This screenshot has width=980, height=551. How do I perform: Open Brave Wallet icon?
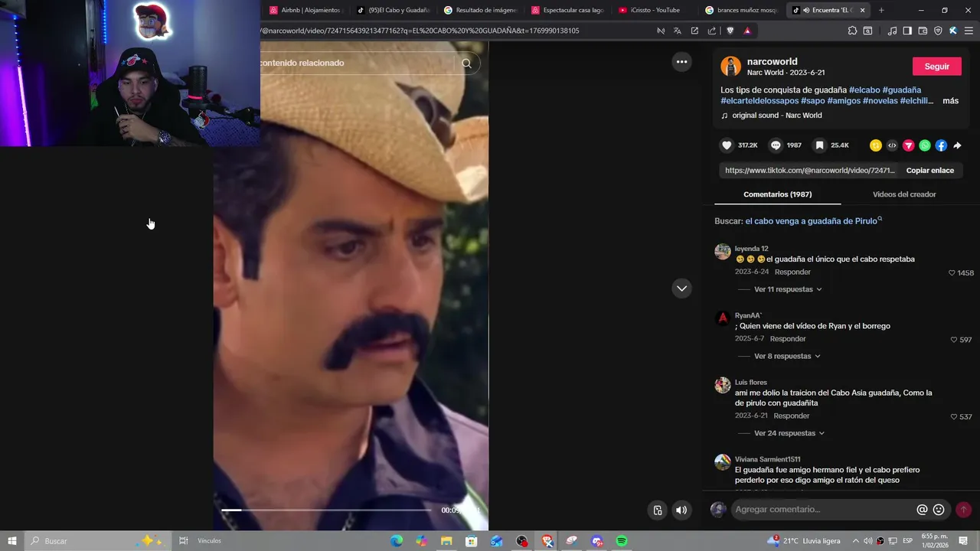point(923,31)
